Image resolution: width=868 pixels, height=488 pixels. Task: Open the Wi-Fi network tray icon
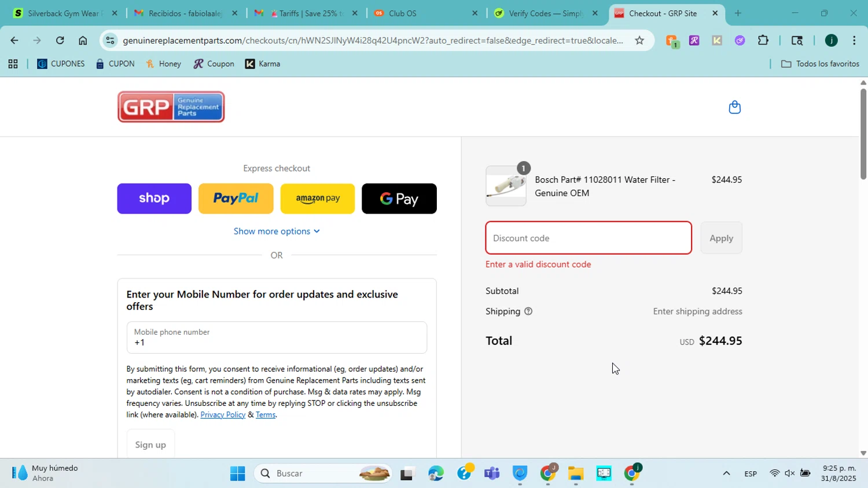(774, 474)
